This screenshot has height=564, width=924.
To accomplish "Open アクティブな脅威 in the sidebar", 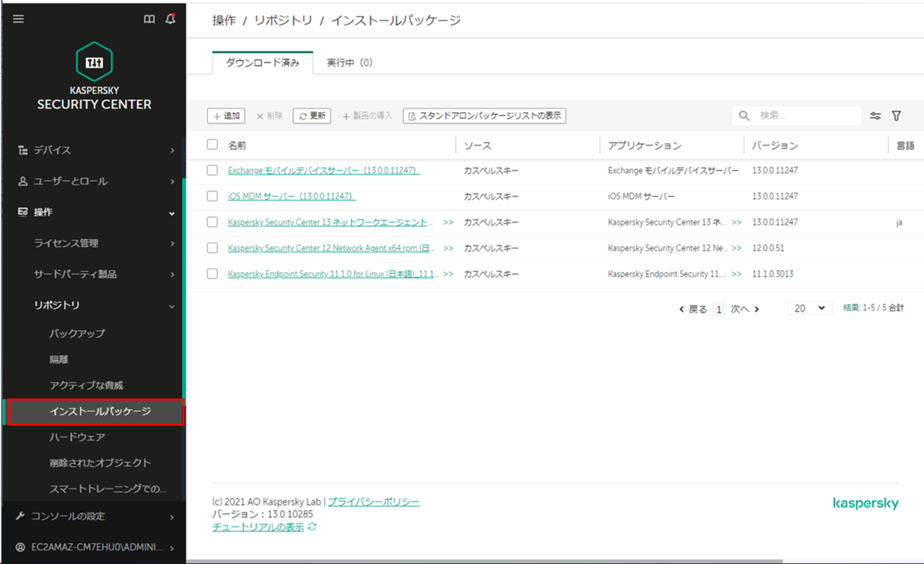I will pyautogui.click(x=86, y=385).
